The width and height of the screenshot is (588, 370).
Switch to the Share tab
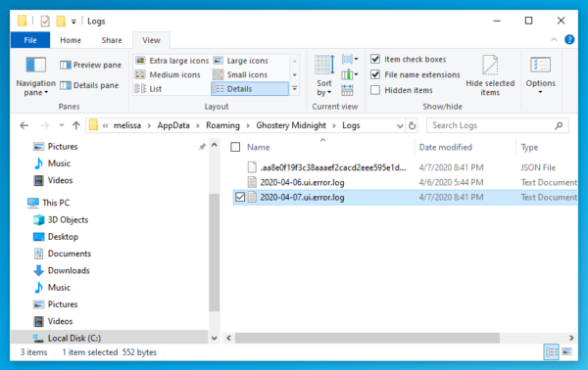coord(112,40)
